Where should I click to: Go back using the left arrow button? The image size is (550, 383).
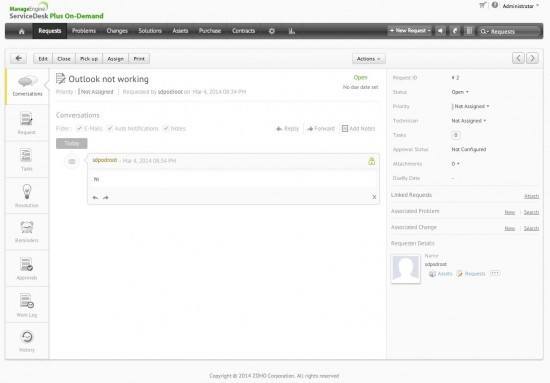tap(18, 59)
